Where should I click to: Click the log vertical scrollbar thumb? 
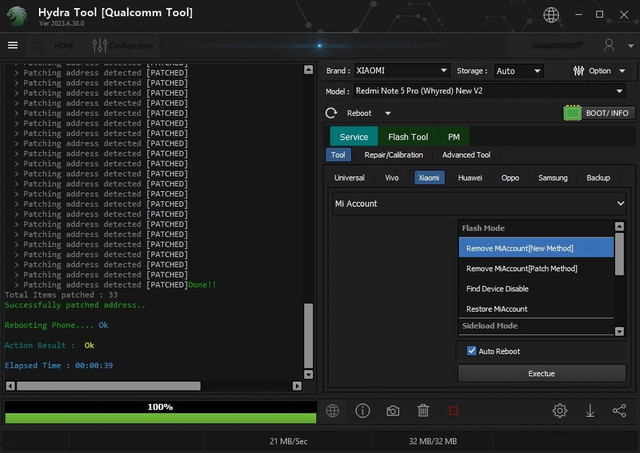pos(309,335)
